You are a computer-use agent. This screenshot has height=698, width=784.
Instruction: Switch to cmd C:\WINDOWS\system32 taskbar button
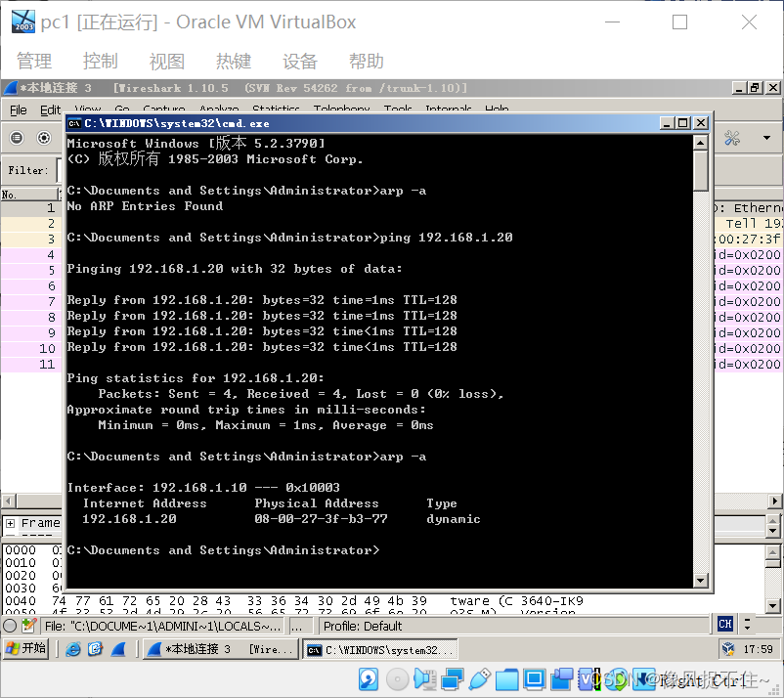[x=380, y=649]
